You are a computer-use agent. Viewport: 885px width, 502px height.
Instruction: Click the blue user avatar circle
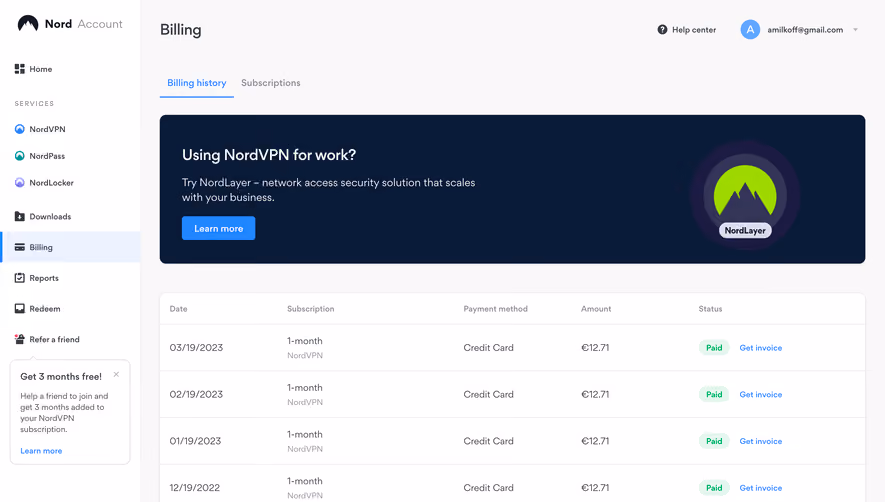[x=750, y=29]
